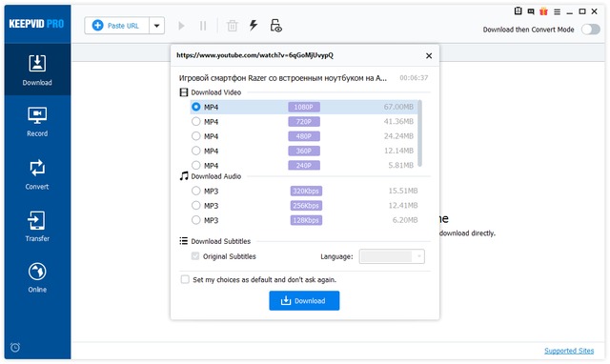
Task: Click the Download Subtitles list icon
Action: pyautogui.click(x=184, y=241)
